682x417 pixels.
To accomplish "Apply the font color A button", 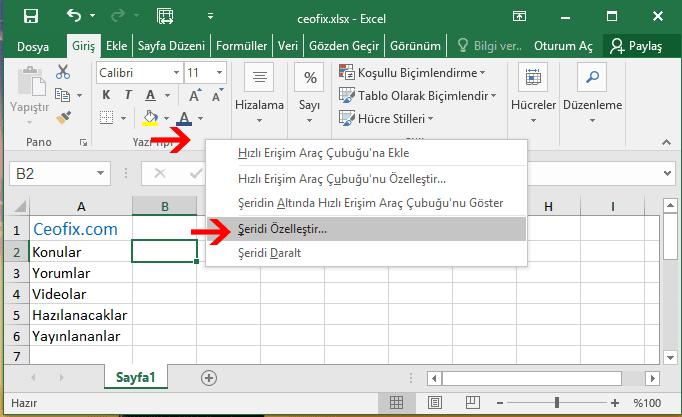I will tap(184, 118).
